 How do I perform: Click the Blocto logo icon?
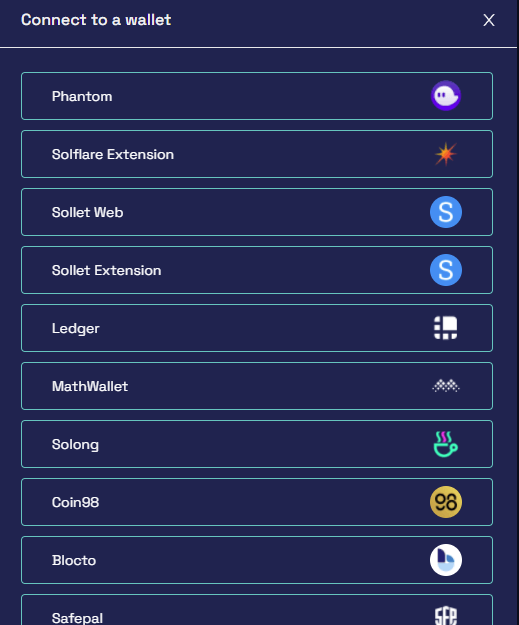tap(446, 560)
